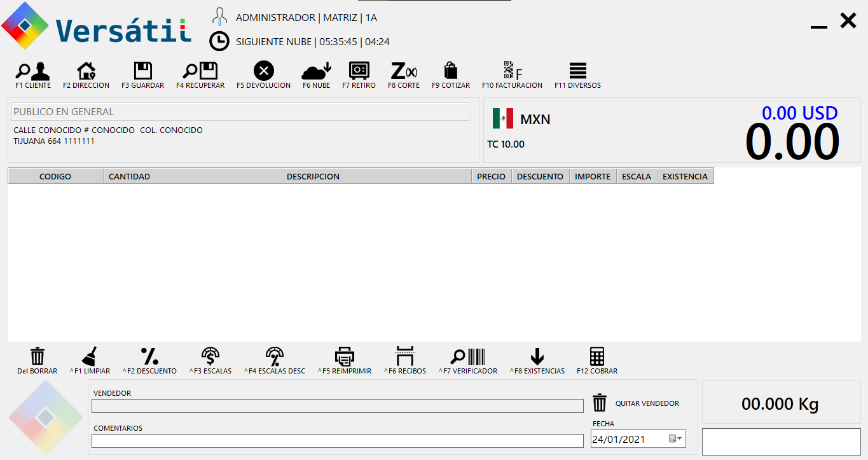Open the F10 Facturacion QR icon

click(512, 71)
